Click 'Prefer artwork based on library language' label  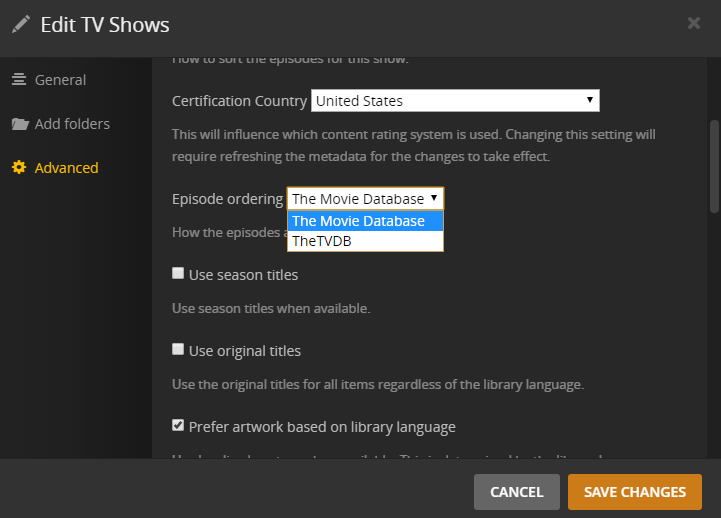coord(322,427)
